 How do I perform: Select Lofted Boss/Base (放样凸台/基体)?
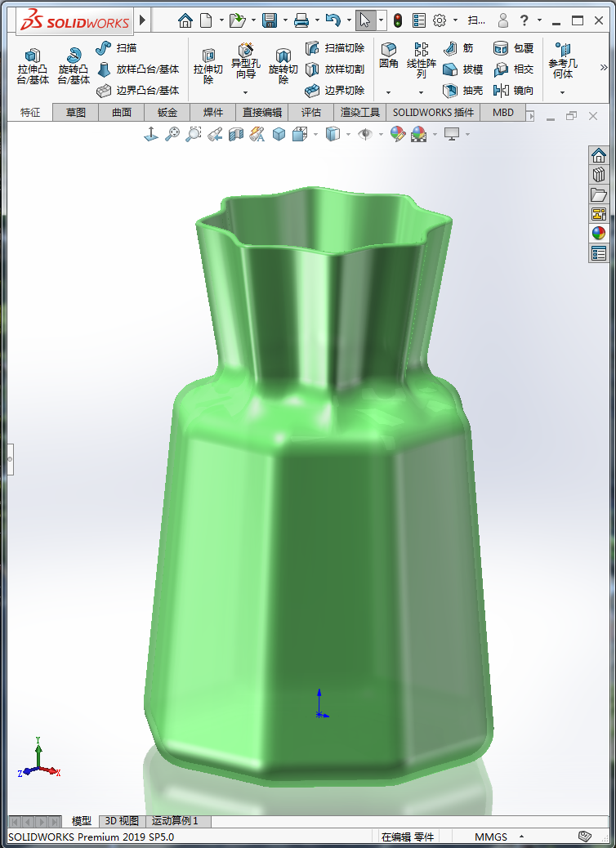tap(138, 69)
